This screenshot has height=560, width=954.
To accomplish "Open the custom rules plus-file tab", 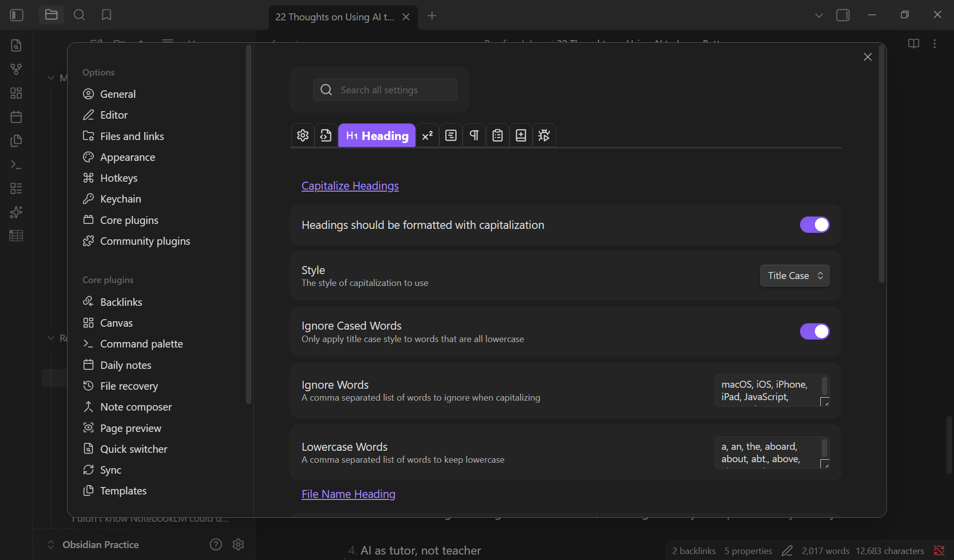I will 521,136.
